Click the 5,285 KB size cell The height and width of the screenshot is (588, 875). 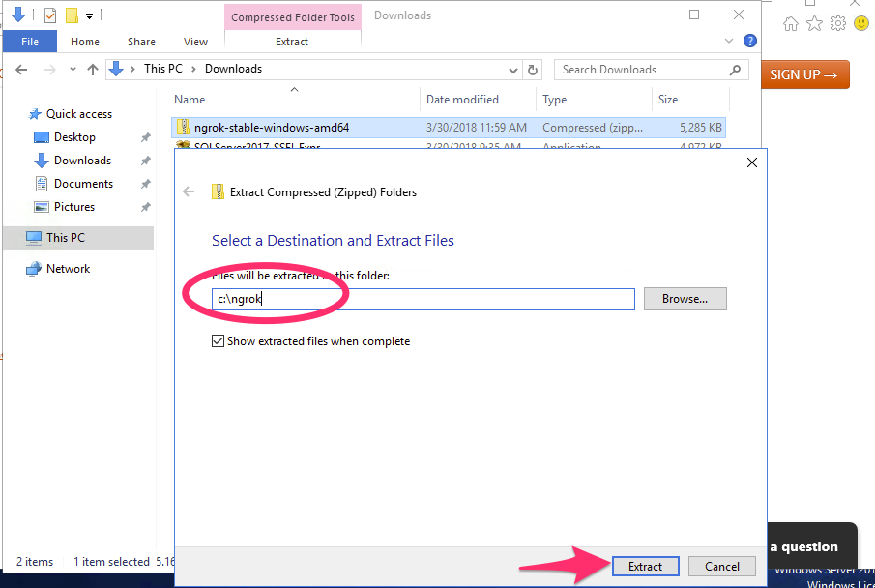700,128
